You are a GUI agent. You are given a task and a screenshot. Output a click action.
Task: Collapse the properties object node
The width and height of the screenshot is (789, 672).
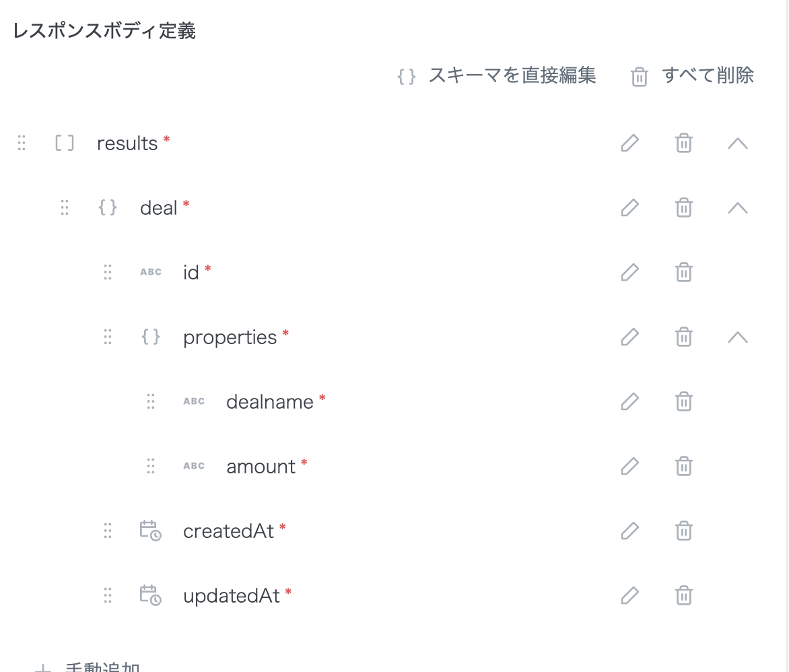(x=738, y=337)
